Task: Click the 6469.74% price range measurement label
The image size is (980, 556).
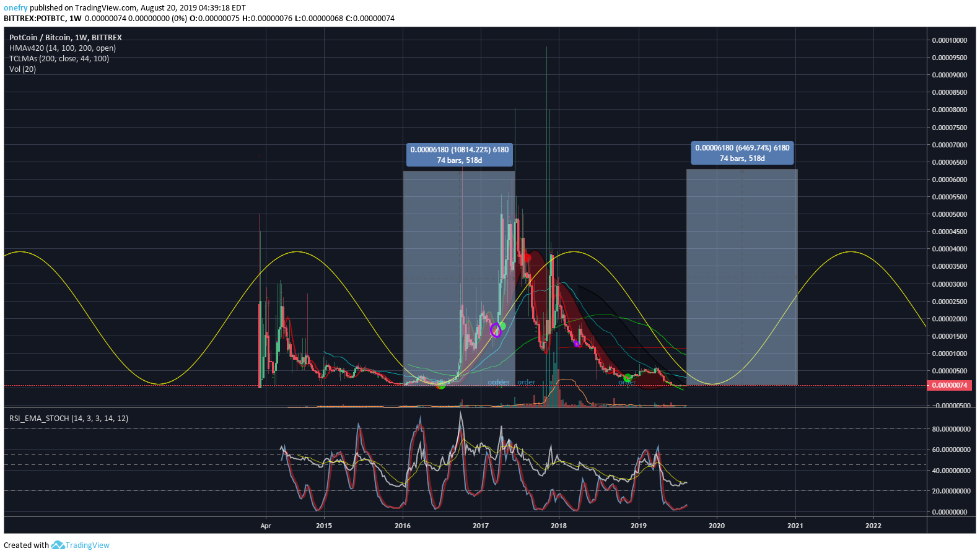Action: click(742, 153)
